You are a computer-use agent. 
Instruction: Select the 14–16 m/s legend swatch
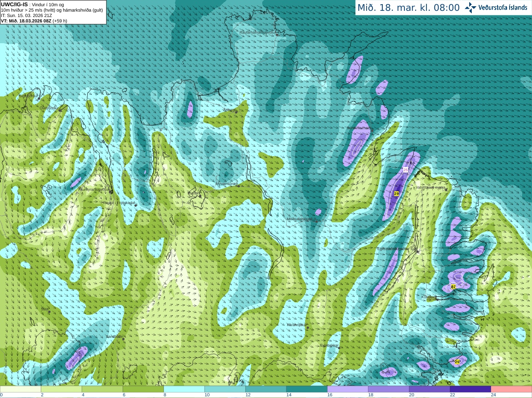pyautogui.click(x=307, y=389)
